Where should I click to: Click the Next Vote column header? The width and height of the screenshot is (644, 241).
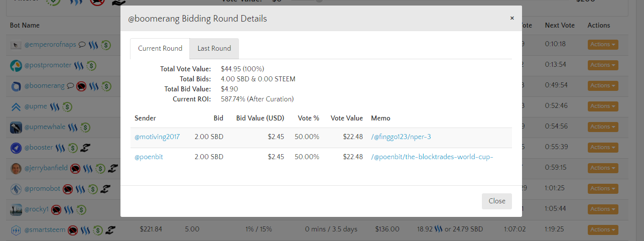point(560,25)
